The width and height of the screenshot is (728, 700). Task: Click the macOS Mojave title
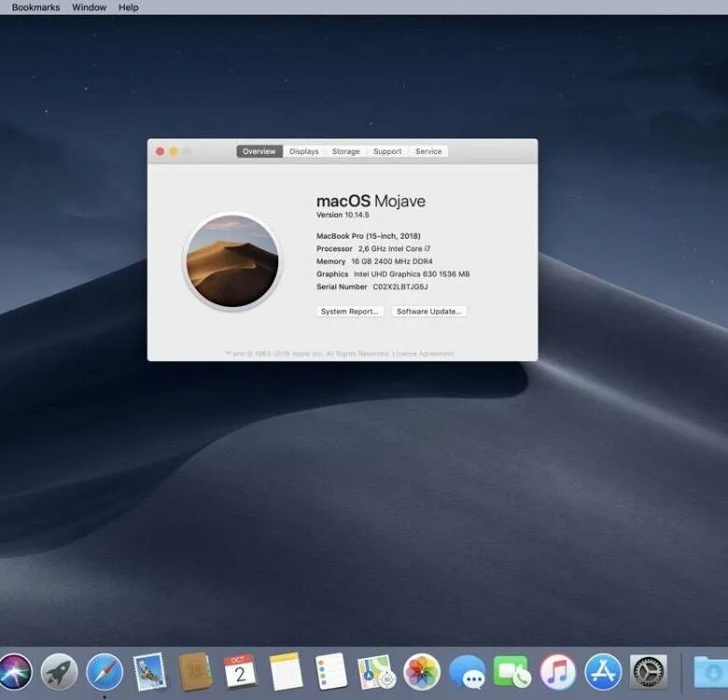click(371, 201)
